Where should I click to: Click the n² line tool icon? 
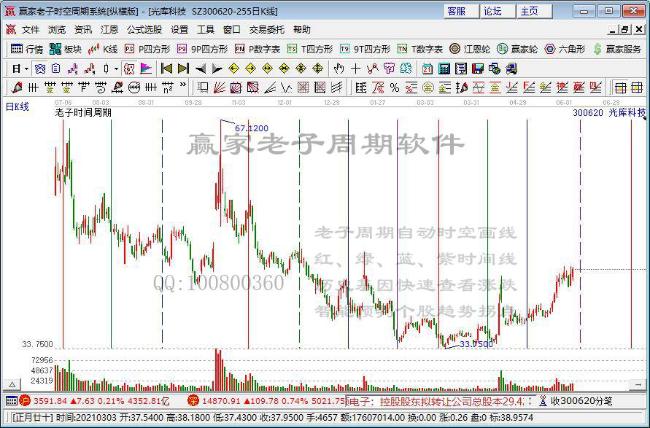coord(167,88)
